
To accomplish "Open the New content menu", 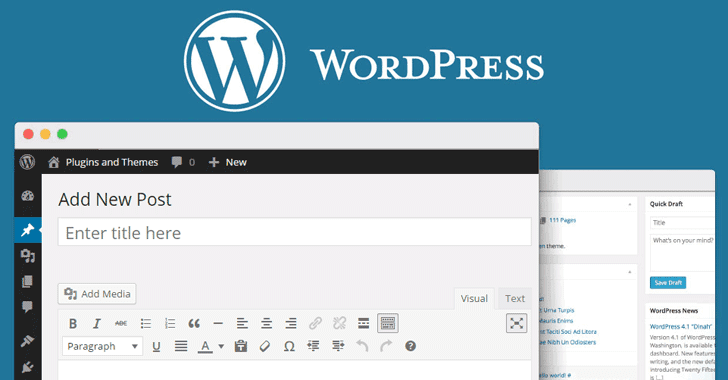I will (x=228, y=162).
